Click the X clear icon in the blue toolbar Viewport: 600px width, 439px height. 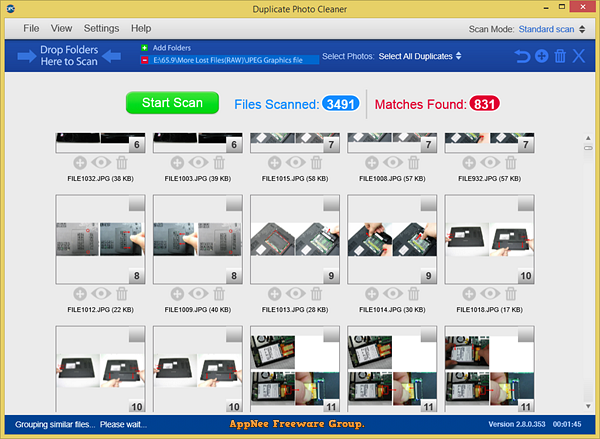pos(579,56)
